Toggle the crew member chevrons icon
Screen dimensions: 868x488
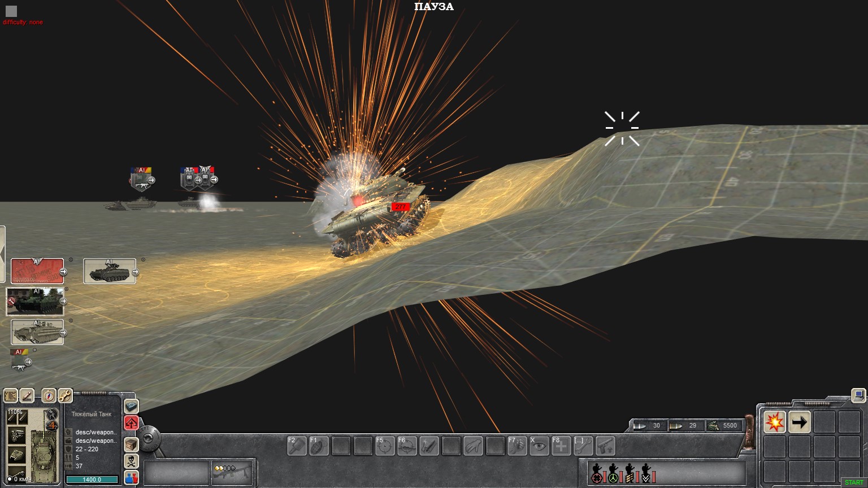click(646, 473)
